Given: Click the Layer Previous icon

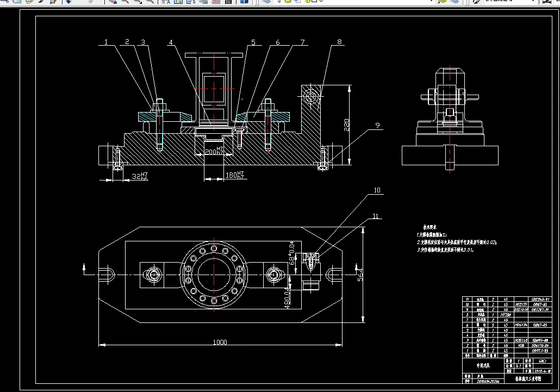Looking at the screenshot, I should [455, 2].
